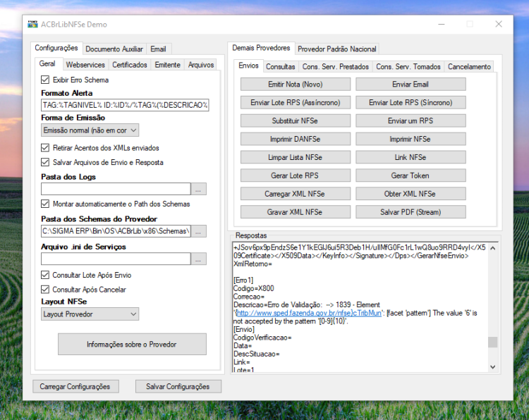Select the Geral tab
Screen dimensions: 529x420
[x=47, y=63]
